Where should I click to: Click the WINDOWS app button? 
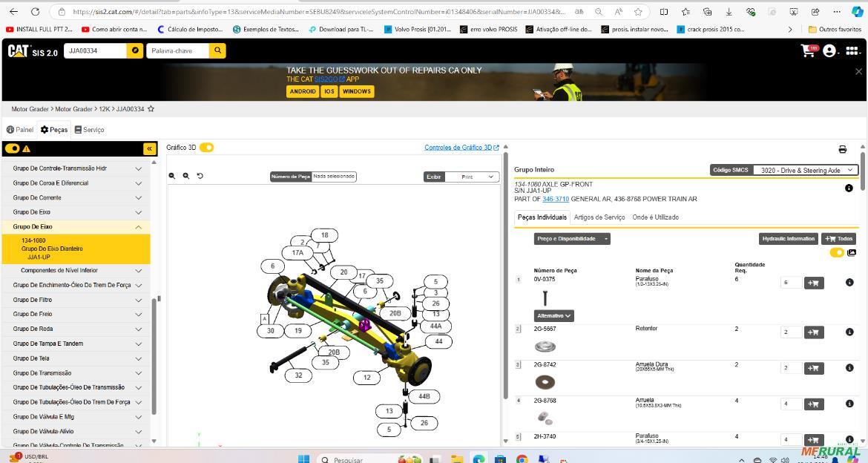coord(357,91)
